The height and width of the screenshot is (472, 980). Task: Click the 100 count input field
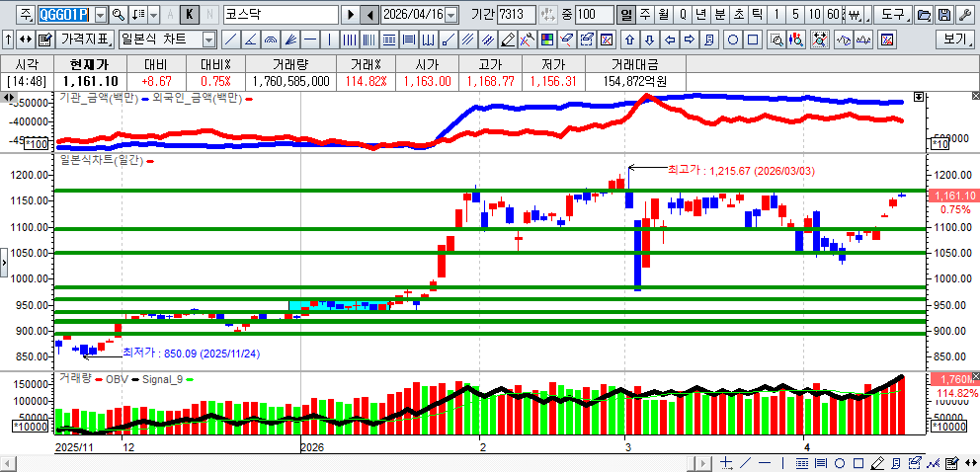(x=594, y=15)
